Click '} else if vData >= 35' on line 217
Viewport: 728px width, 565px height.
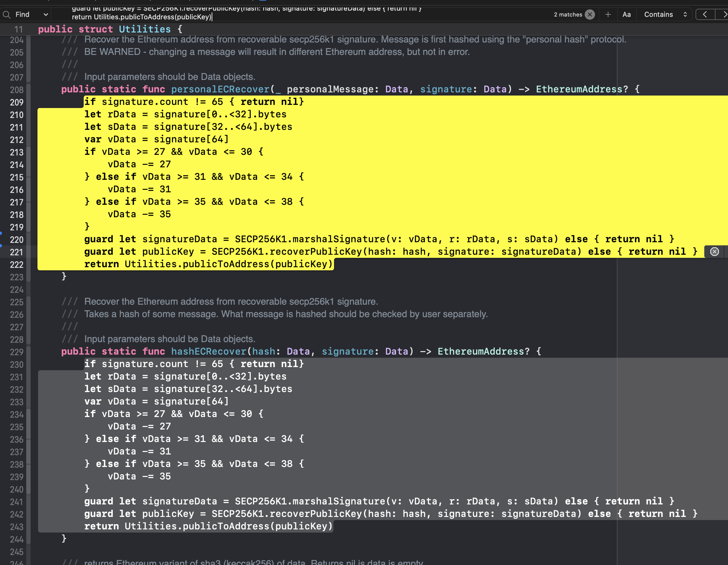(x=194, y=202)
